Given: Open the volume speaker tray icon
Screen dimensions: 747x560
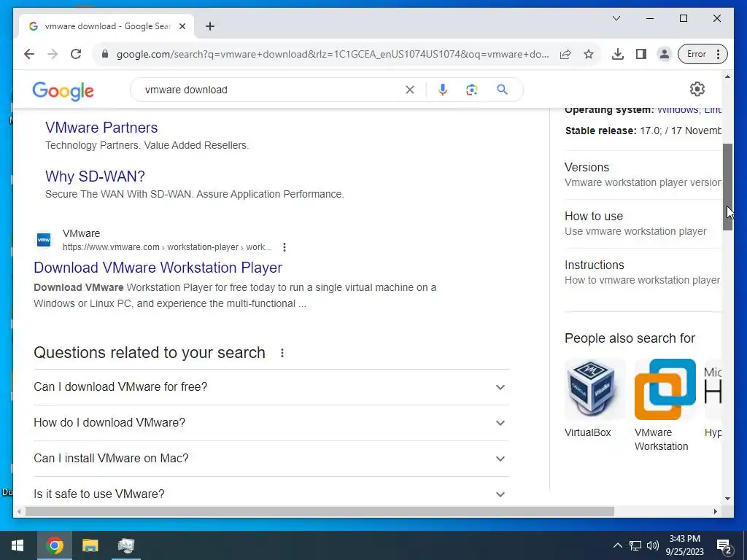Looking at the screenshot, I should click(653, 545).
